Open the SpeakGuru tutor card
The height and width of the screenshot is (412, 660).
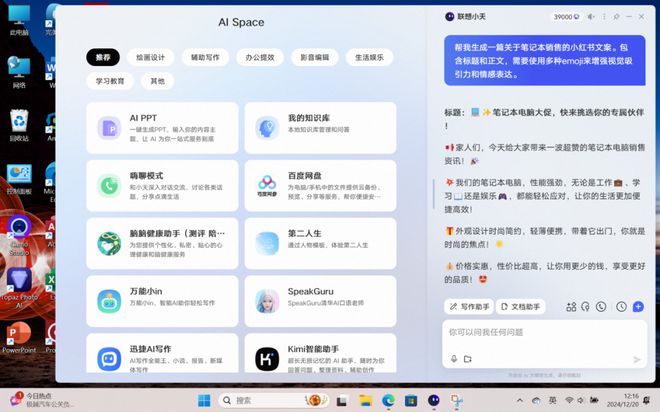click(320, 301)
